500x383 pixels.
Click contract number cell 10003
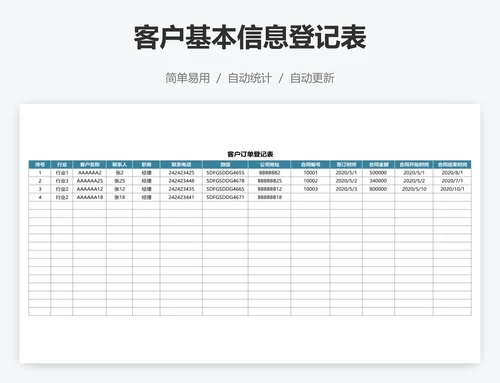point(310,189)
